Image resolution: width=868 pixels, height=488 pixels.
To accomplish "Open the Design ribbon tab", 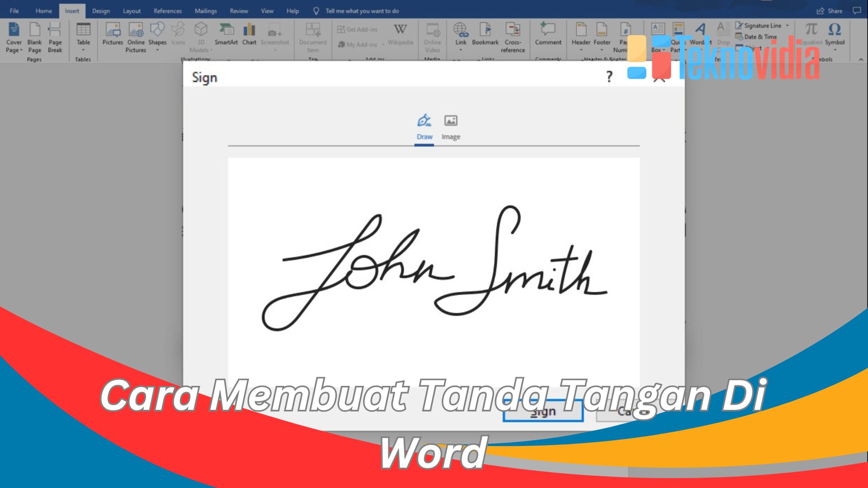I will click(x=101, y=11).
